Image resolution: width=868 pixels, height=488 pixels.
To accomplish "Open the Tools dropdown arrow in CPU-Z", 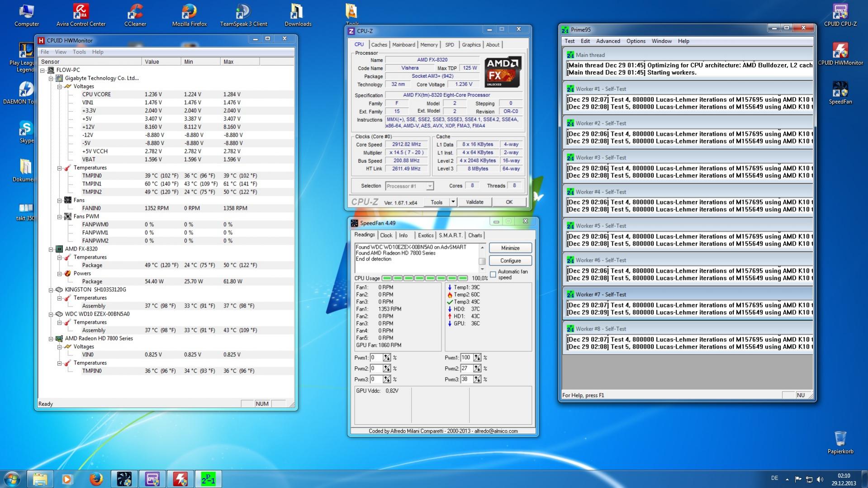I will pos(453,202).
